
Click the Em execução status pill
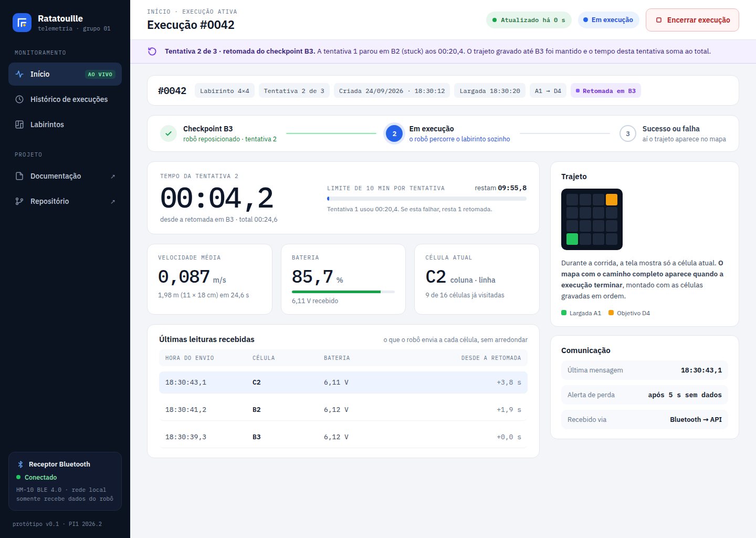[x=608, y=20]
